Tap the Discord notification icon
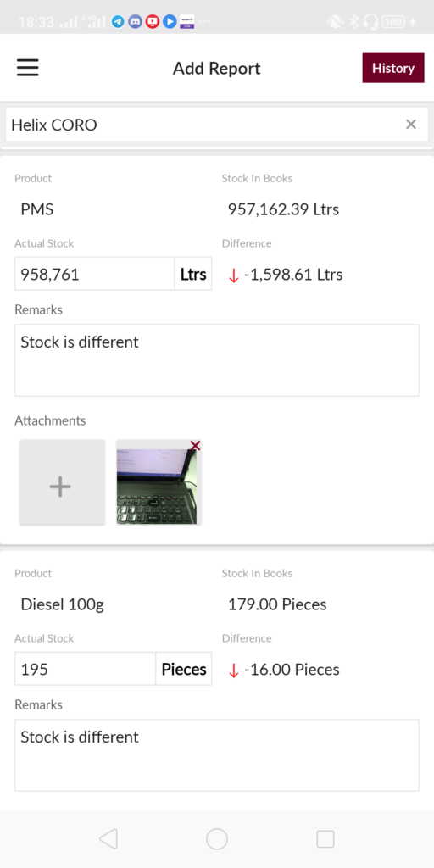Viewport: 434px width, 868px height. click(x=135, y=21)
